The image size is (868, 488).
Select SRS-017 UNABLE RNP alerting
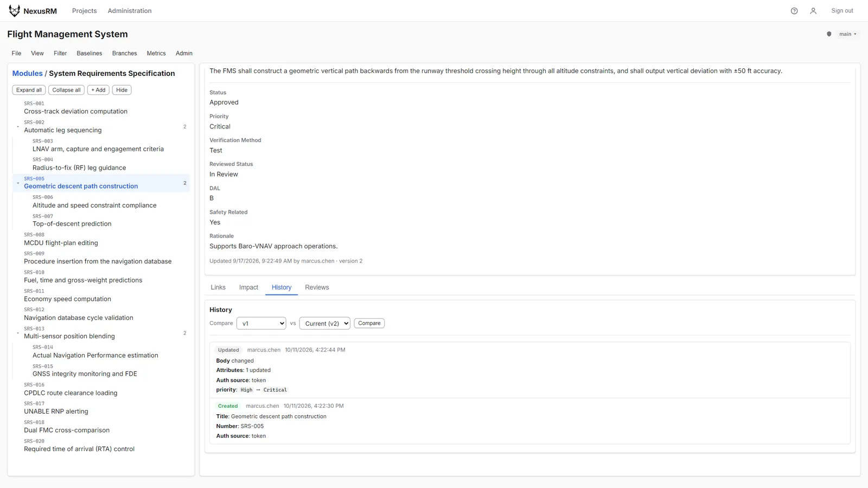click(x=101, y=408)
